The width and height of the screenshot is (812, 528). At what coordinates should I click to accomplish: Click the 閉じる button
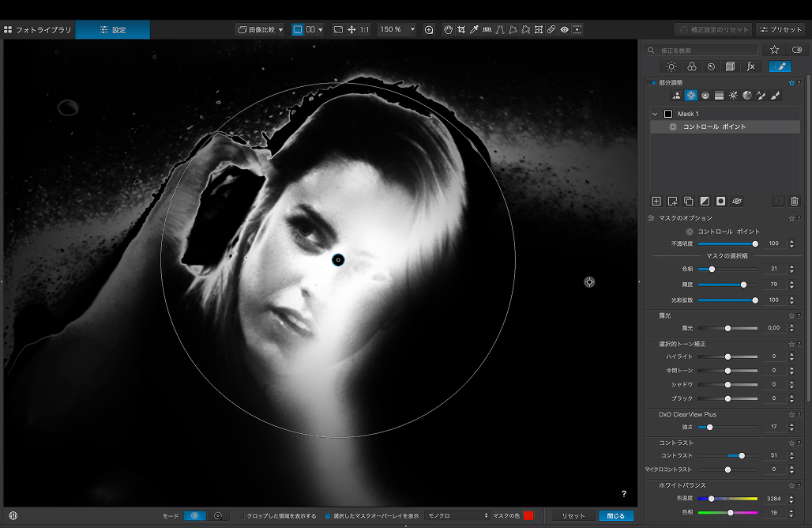tap(615, 515)
